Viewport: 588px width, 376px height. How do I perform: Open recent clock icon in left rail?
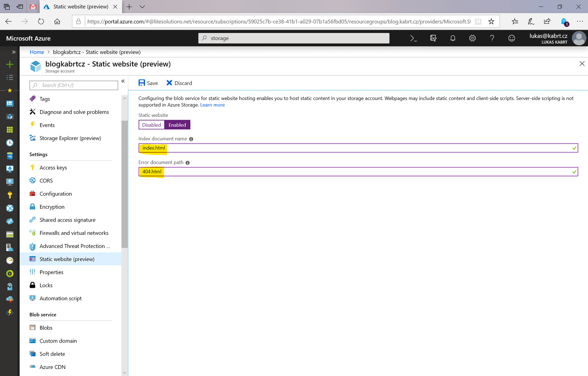(10, 143)
